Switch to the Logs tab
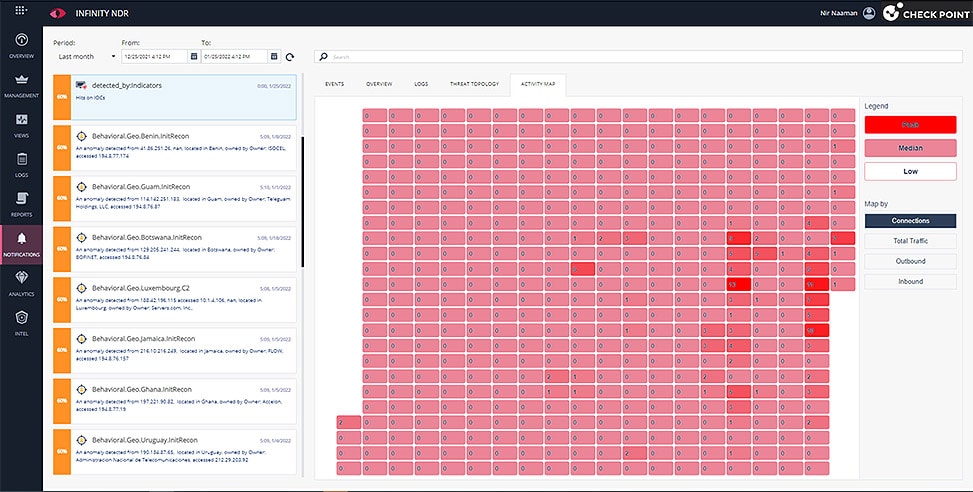The height and width of the screenshot is (492, 973). point(421,84)
